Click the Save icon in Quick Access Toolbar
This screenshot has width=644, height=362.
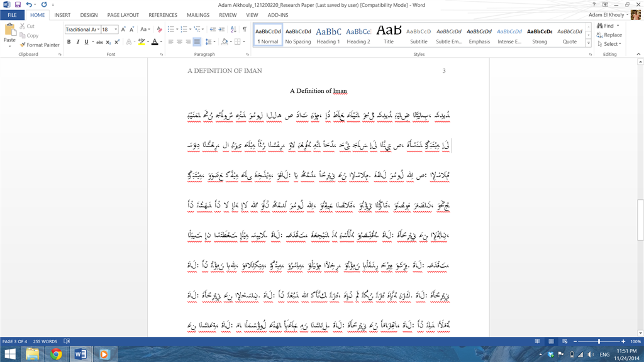click(x=18, y=4)
